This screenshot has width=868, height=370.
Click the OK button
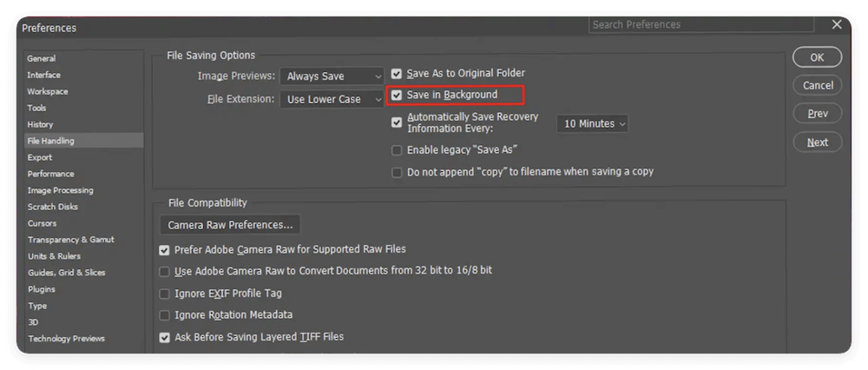(x=817, y=57)
